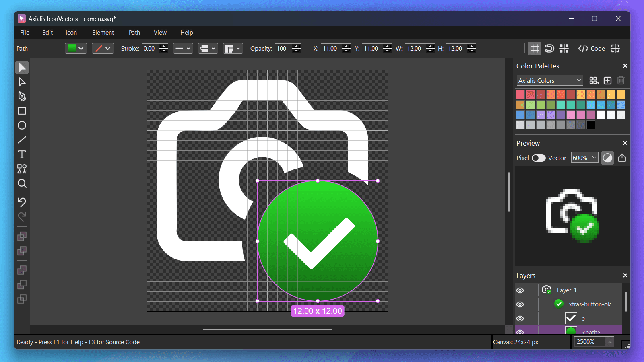Open the 600% preview zoom dropdown
The width and height of the screenshot is (644, 362).
[x=584, y=158]
